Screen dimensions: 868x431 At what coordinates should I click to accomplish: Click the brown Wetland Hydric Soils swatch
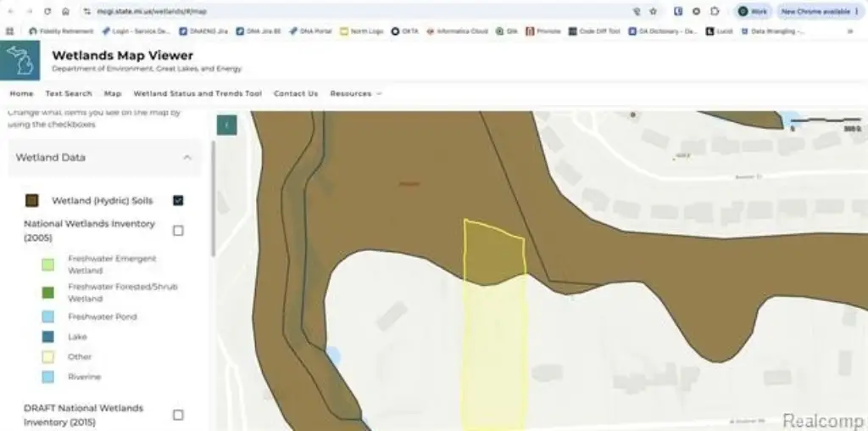coord(32,200)
